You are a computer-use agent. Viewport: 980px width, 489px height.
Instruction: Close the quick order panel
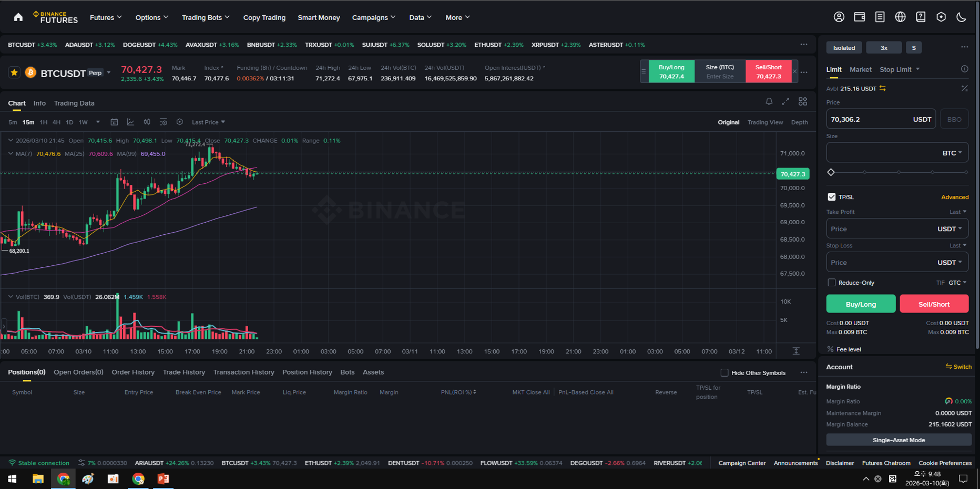click(795, 71)
